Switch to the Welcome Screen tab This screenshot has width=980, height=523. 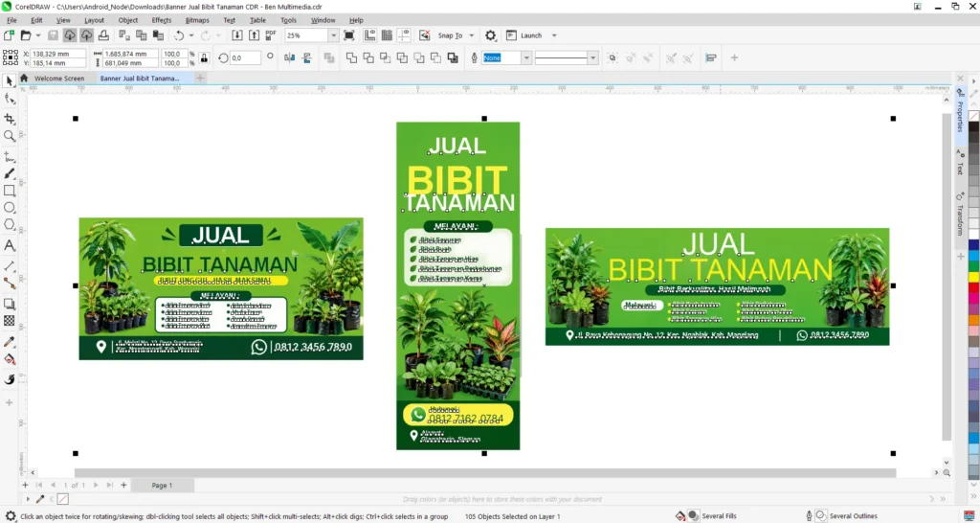59,79
